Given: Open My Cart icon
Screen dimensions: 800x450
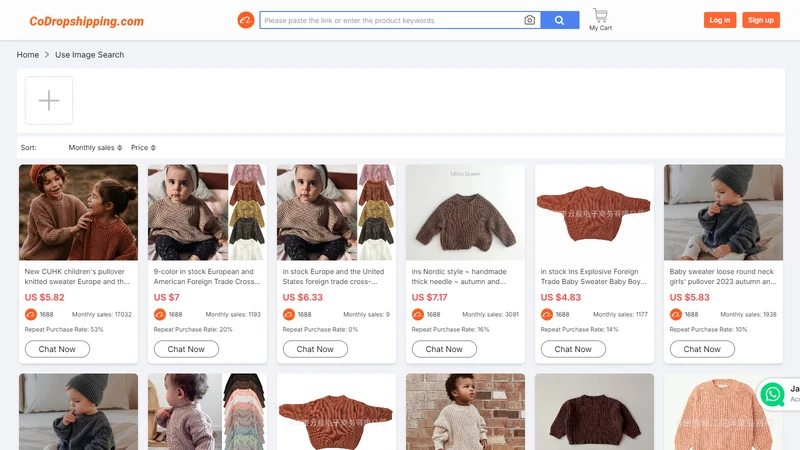Looking at the screenshot, I should tap(601, 19).
